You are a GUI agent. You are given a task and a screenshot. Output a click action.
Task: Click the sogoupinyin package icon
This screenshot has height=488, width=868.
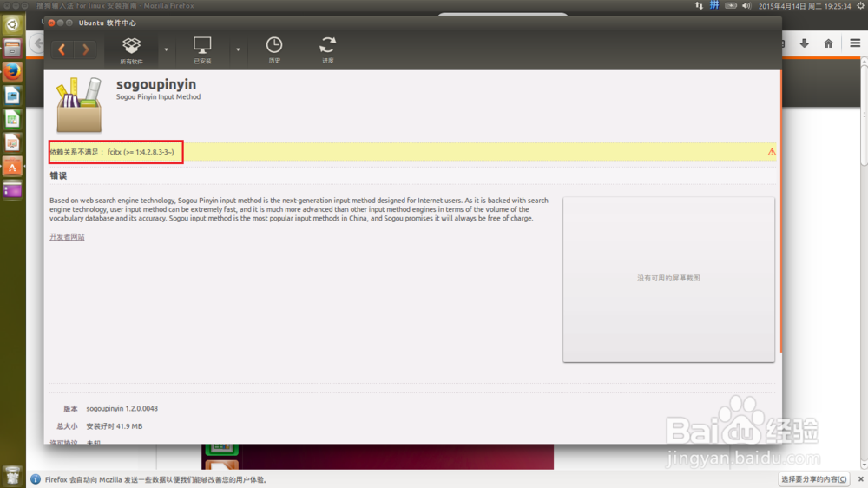point(79,104)
